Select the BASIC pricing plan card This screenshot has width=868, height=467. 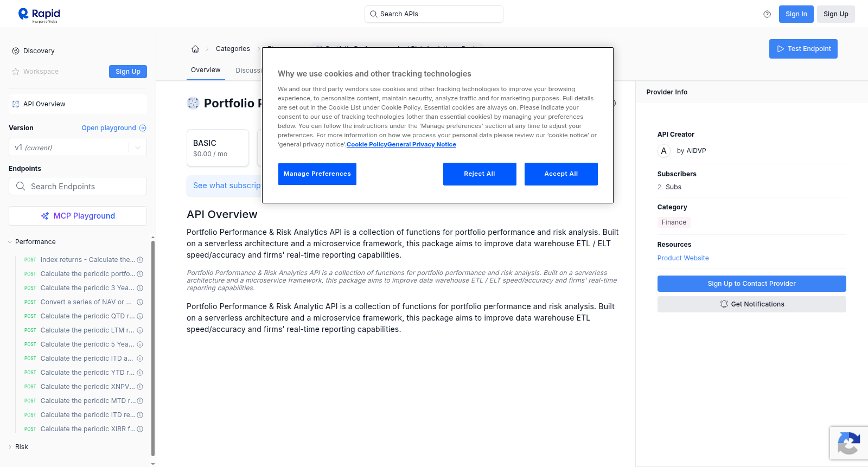point(218,148)
